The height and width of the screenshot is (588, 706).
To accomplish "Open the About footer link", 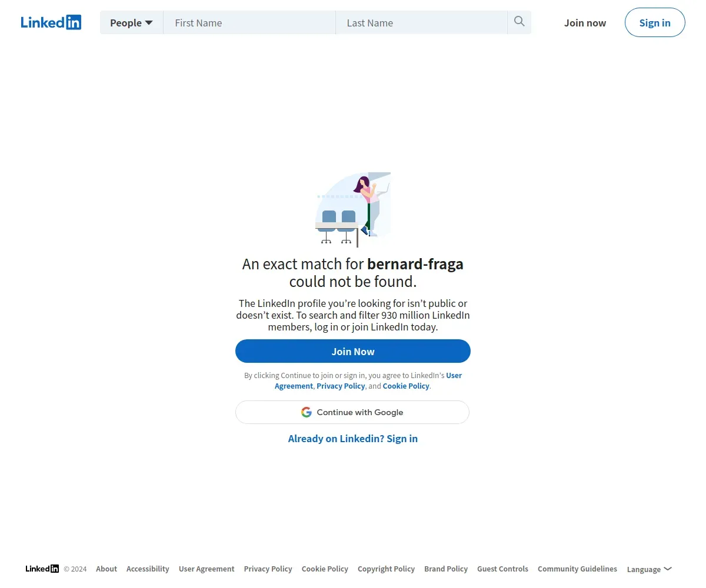I will [106, 569].
